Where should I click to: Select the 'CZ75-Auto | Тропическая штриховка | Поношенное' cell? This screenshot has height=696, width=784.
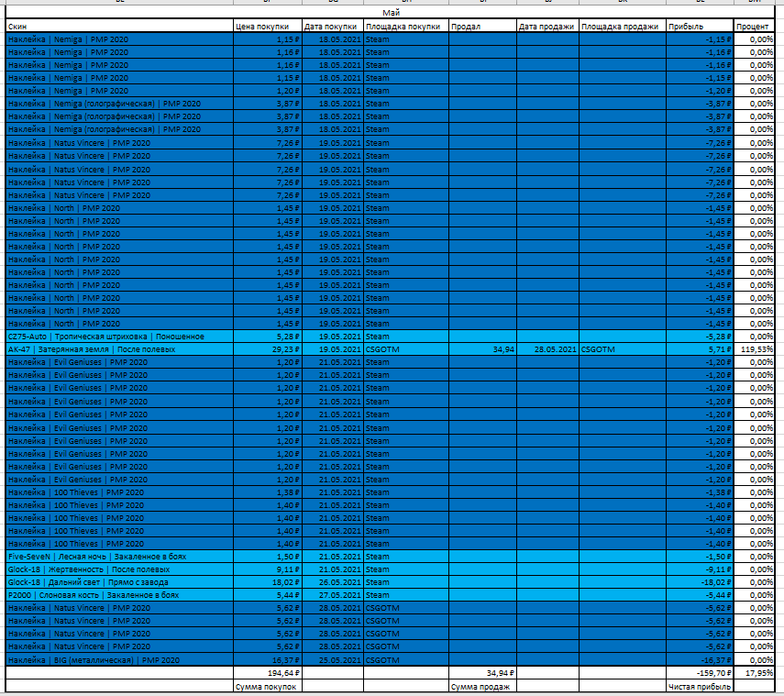(x=119, y=337)
